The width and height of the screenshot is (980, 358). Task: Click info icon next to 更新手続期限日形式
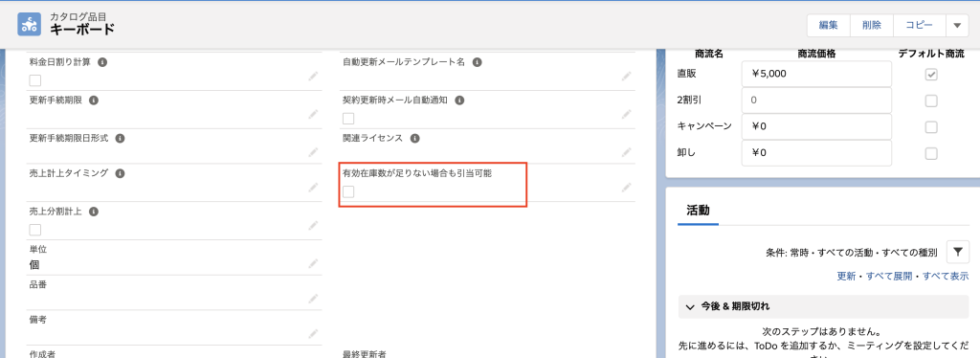pyautogui.click(x=120, y=138)
